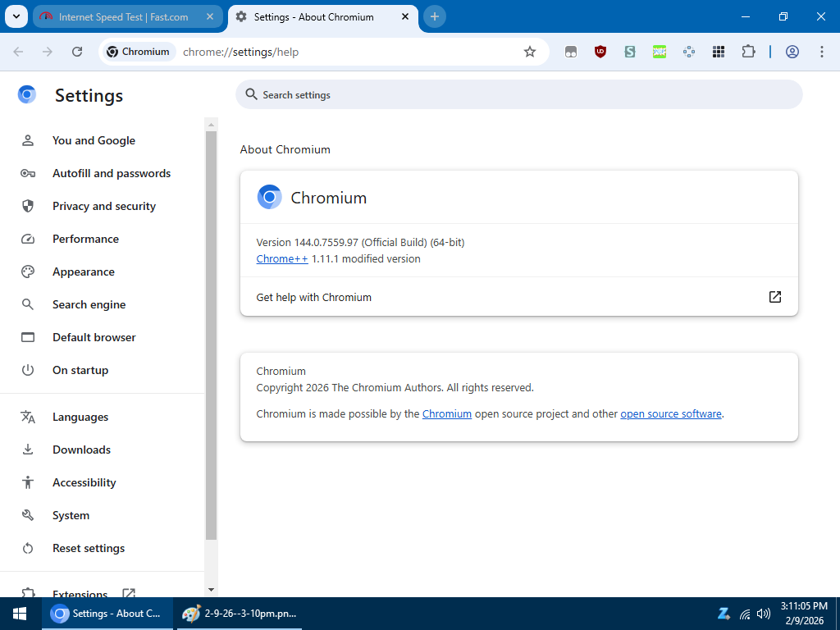Open Languages settings

pyautogui.click(x=80, y=417)
